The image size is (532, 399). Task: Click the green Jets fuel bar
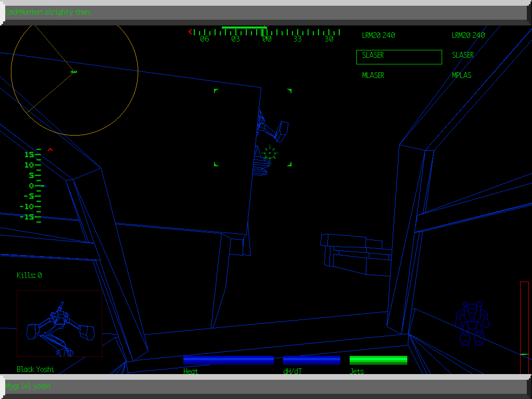coord(378,360)
